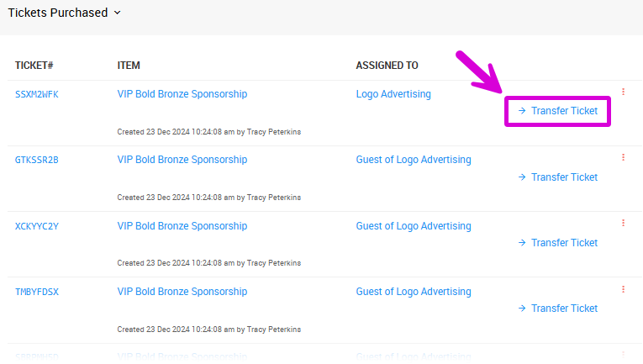Open the three-dot menu for ticket XCKYYC2Y
The height and width of the screenshot is (364, 643).
(x=623, y=223)
